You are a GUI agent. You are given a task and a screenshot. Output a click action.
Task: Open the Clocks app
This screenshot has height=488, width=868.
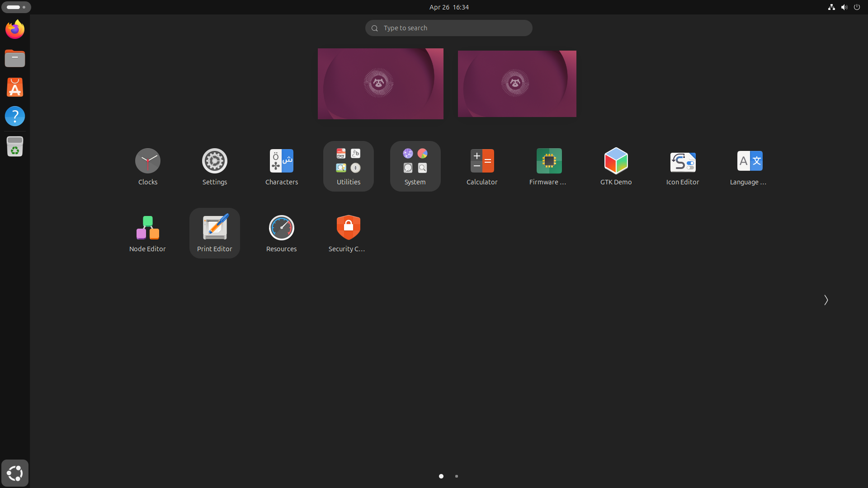click(148, 166)
